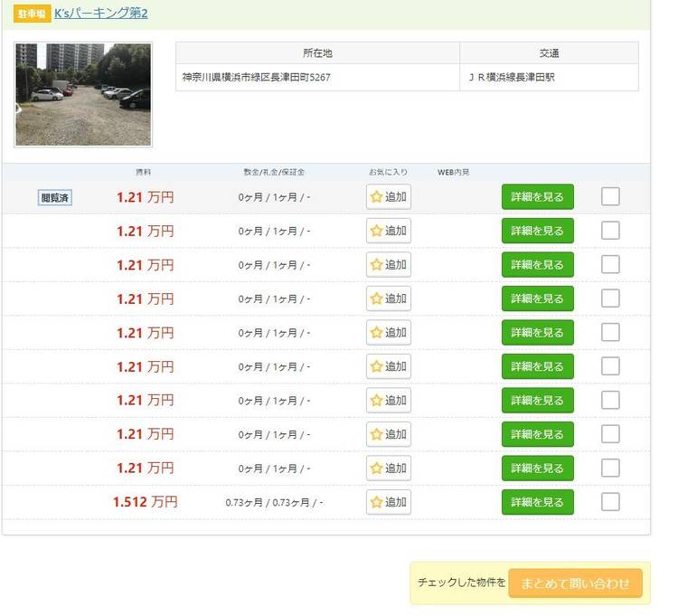The image size is (678, 616).
Task: Click the チェックした物件を label
Action: [461, 583]
